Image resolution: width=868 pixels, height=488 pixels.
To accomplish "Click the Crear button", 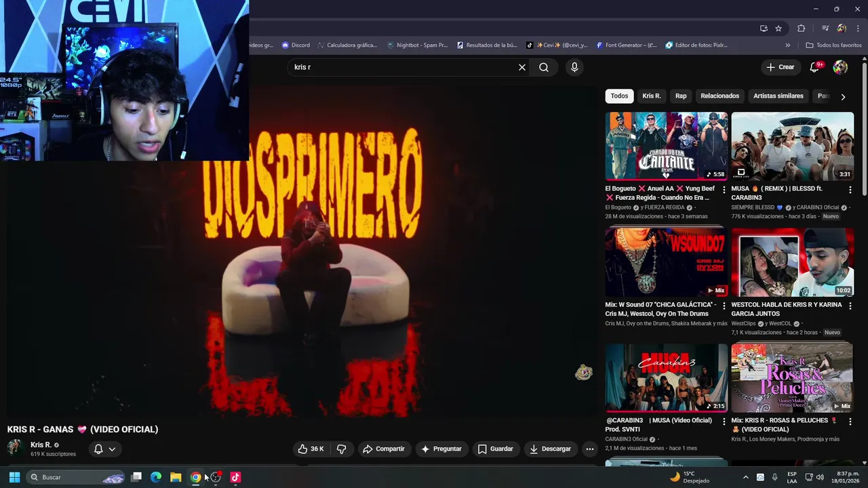I will click(780, 67).
